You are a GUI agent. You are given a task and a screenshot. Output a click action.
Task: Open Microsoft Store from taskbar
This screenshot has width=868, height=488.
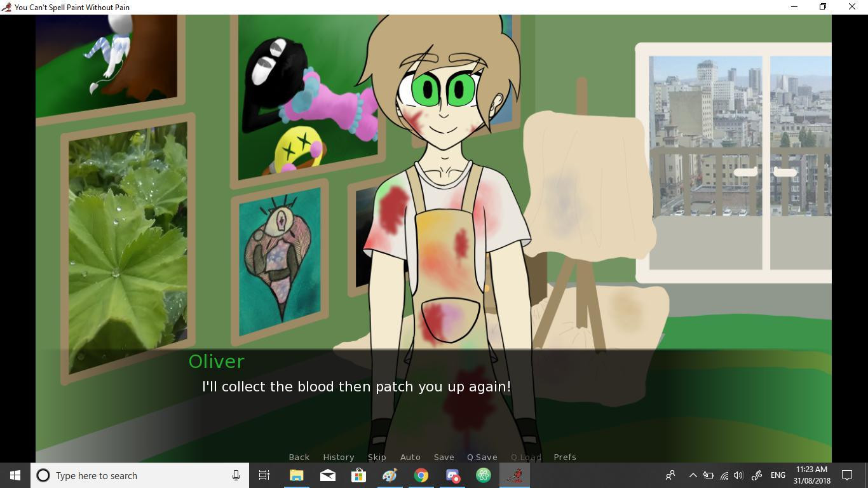pos(359,475)
